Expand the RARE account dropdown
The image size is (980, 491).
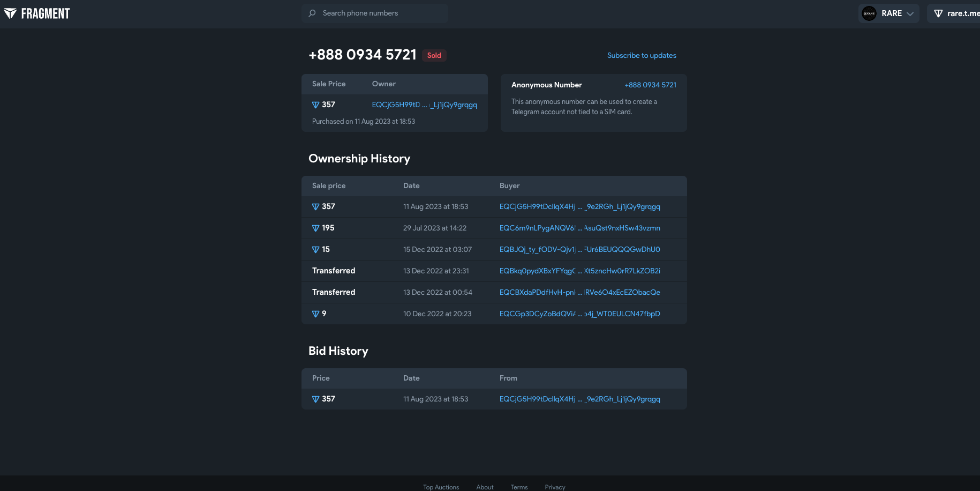click(889, 13)
